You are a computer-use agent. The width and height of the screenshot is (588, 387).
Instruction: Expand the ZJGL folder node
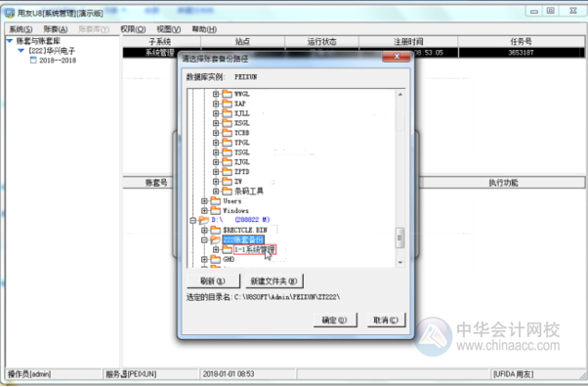click(x=216, y=162)
